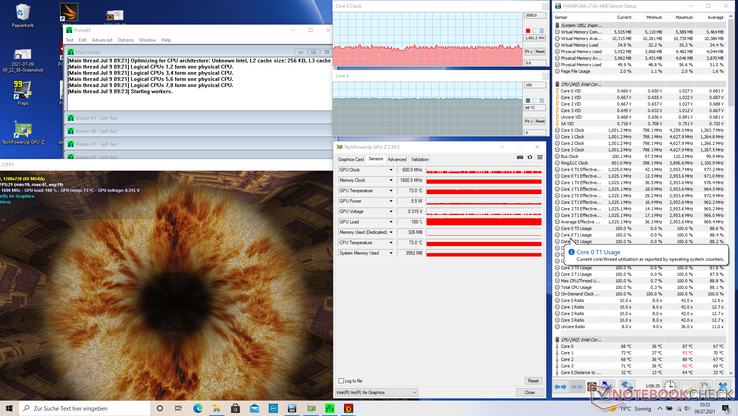Open the Edit menu in Prime95
Viewport: 738px width, 416px height.
pos(82,40)
